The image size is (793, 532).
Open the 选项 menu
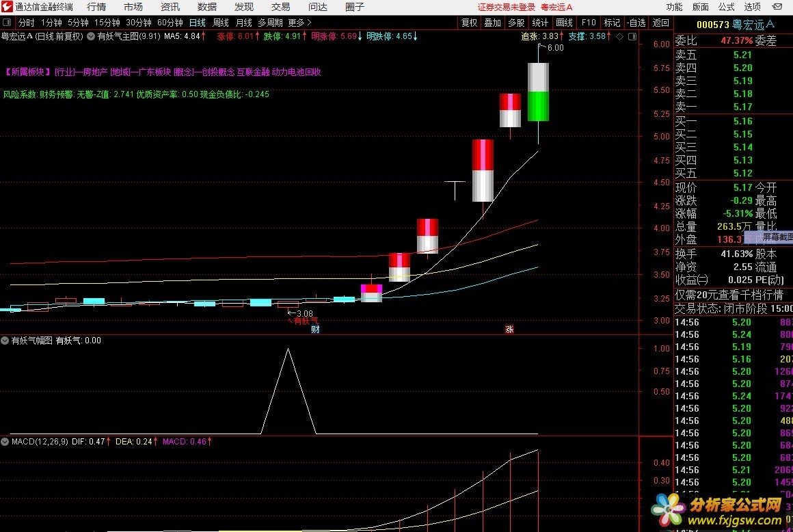(753, 7)
